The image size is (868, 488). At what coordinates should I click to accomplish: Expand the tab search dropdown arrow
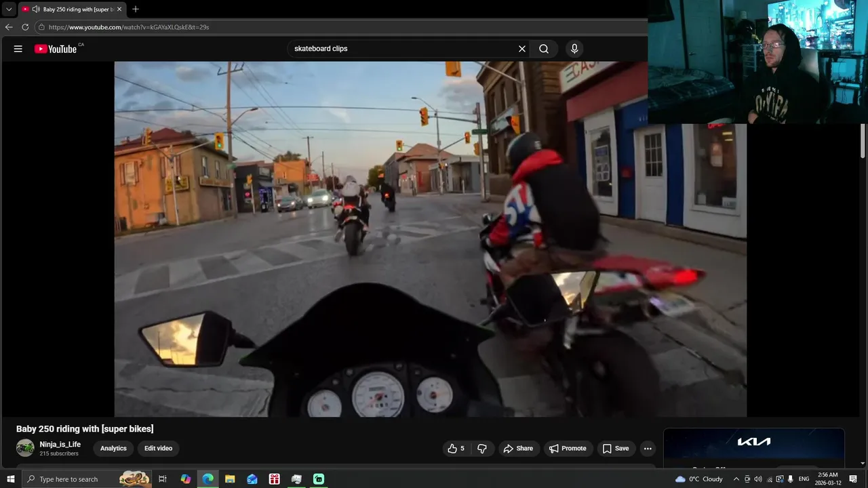pos(9,9)
